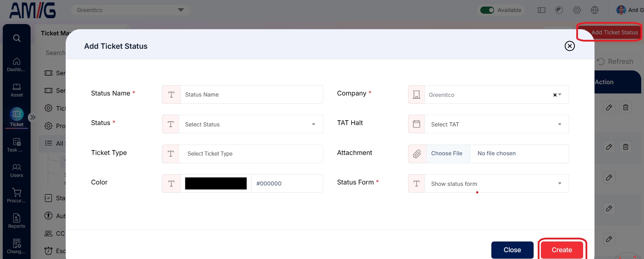Open the settings gear in top bar
Viewport: 644px width, 259px height.
coord(577,10)
